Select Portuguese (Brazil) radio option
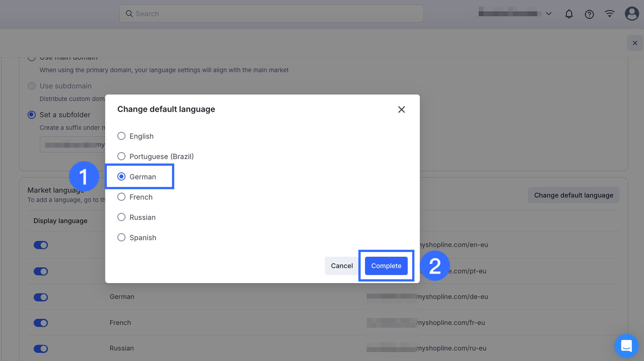 coord(121,156)
